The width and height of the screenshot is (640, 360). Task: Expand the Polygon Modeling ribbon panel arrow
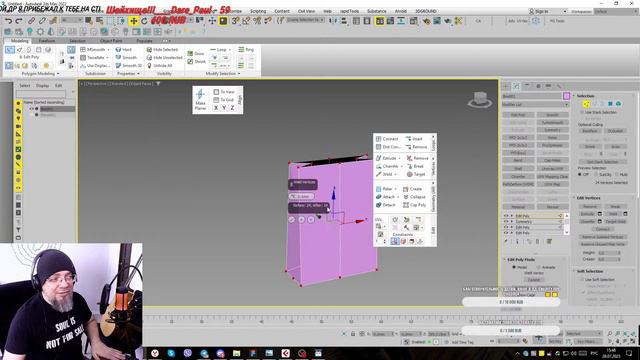58,74
